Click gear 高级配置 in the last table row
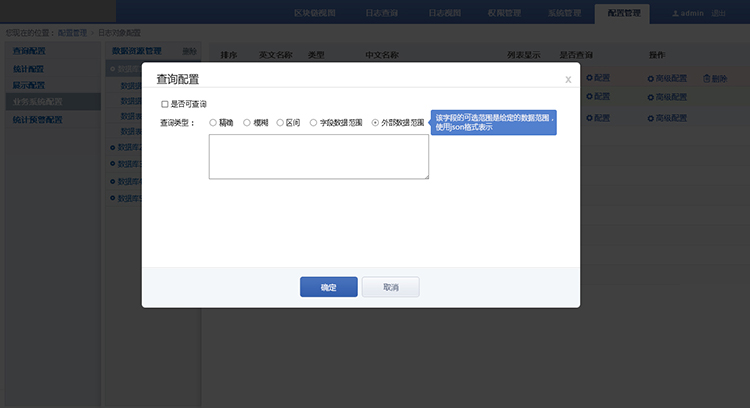This screenshot has width=750, height=408. pos(667,118)
